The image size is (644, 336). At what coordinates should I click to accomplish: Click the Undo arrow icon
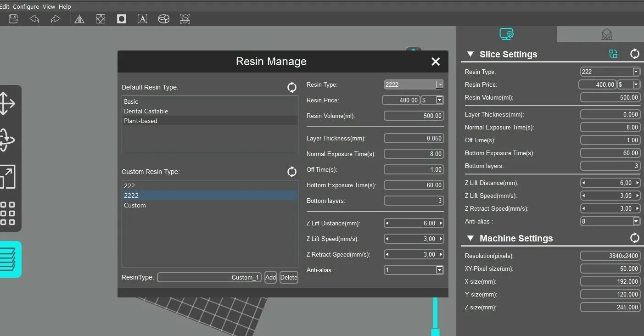(x=34, y=19)
